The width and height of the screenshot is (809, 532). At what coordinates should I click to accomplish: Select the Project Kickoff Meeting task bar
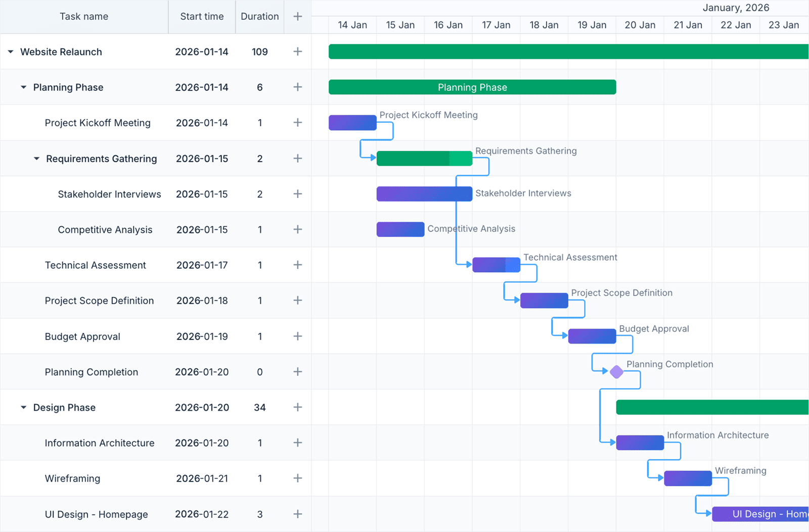click(352, 123)
